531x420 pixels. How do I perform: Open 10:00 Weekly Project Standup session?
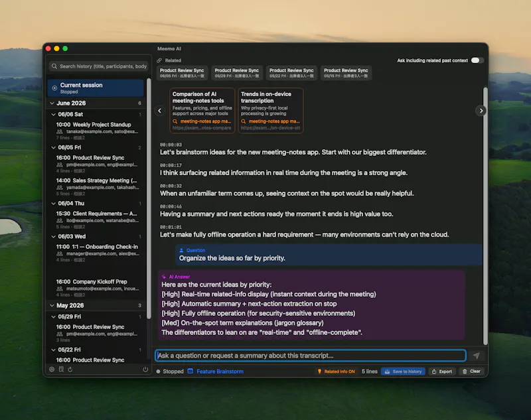point(97,131)
